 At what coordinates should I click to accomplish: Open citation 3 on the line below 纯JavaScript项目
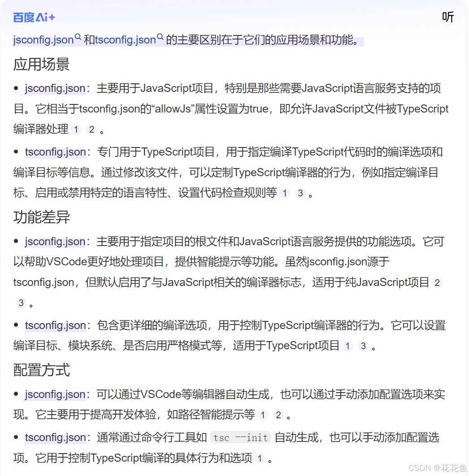[21, 303]
